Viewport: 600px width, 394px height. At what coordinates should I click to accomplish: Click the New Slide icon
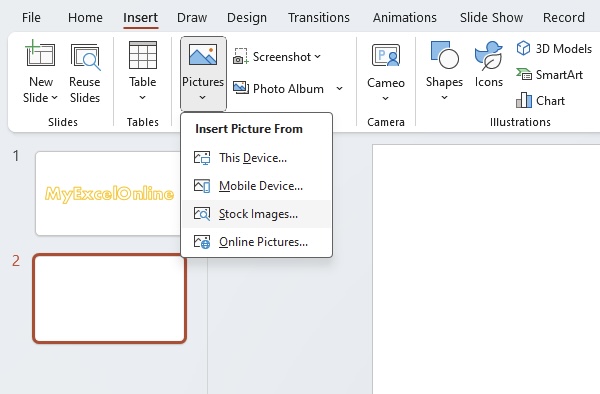tap(40, 53)
